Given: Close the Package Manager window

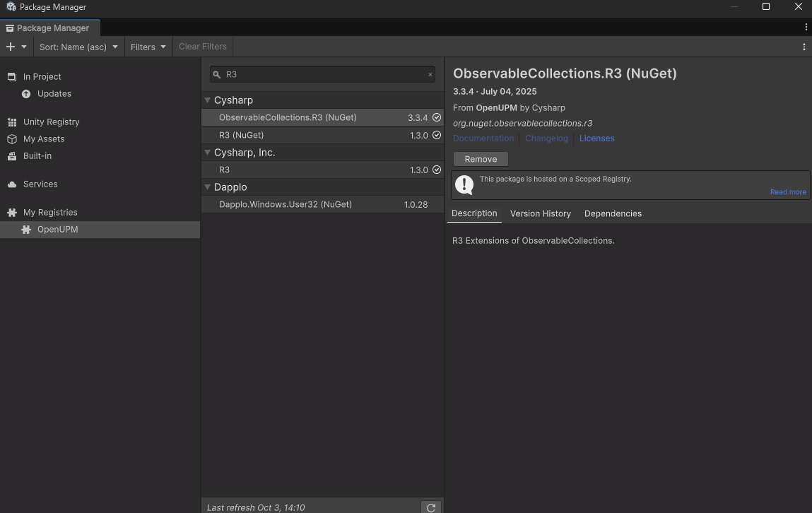Looking at the screenshot, I should coord(798,7).
